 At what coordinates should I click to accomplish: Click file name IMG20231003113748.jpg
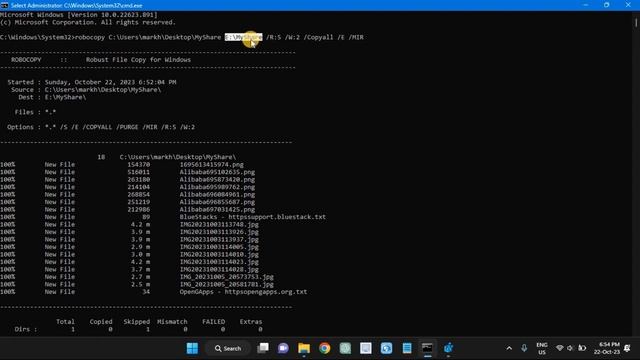coord(219,224)
